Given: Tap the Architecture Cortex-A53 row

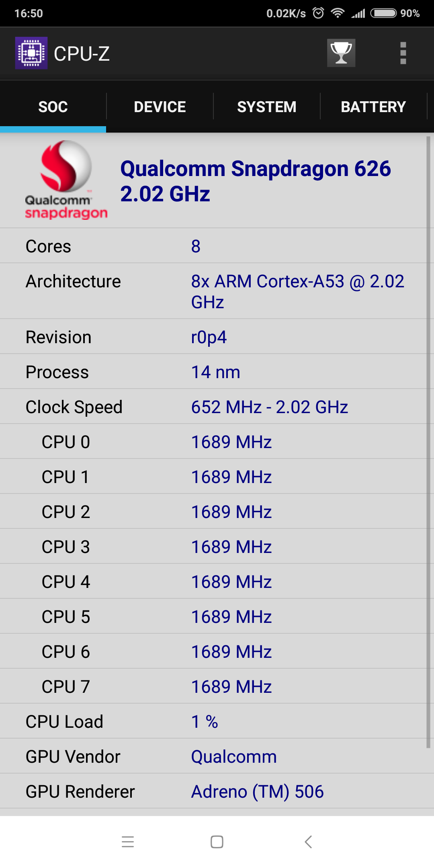Looking at the screenshot, I should pyautogui.click(x=213, y=291).
